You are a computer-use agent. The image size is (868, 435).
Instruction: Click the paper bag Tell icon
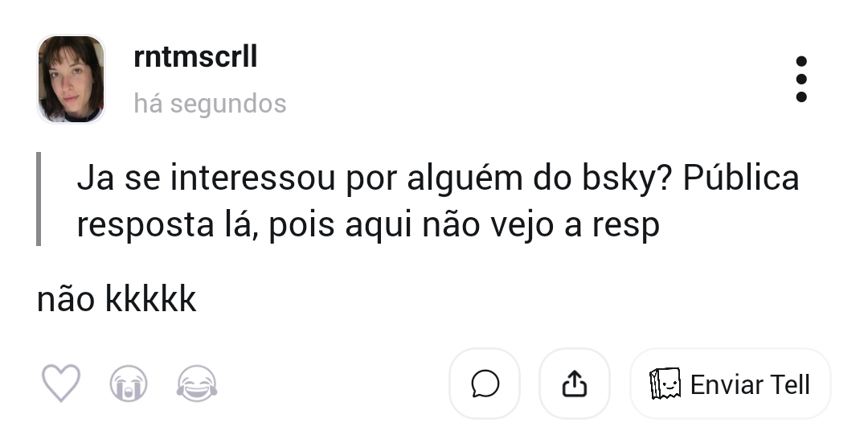click(x=665, y=384)
